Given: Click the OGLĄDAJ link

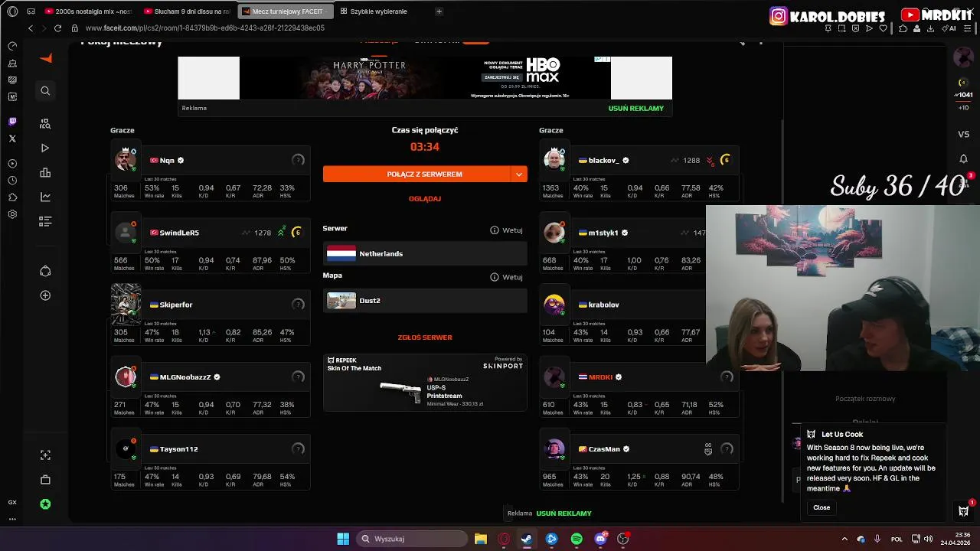Looking at the screenshot, I should pos(425,199).
